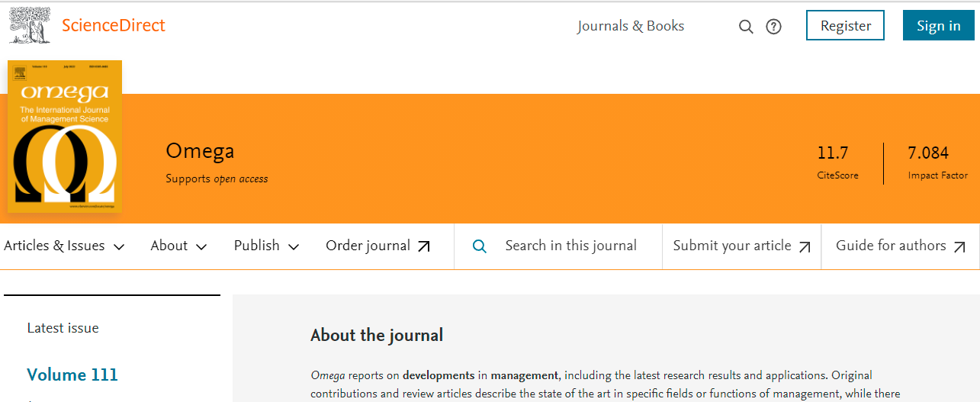Expand the Articles & Issues dropdown
Viewport: 980px width, 402px height.
point(64,246)
